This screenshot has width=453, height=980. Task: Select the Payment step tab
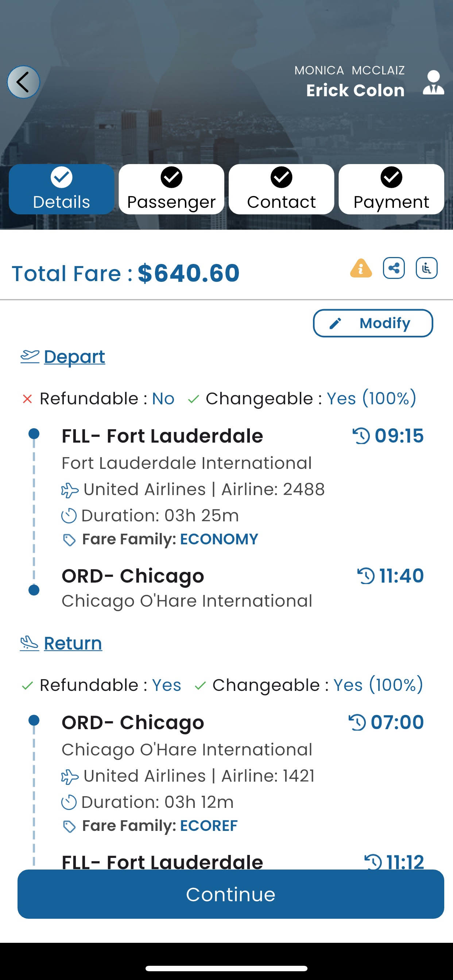[x=391, y=189]
